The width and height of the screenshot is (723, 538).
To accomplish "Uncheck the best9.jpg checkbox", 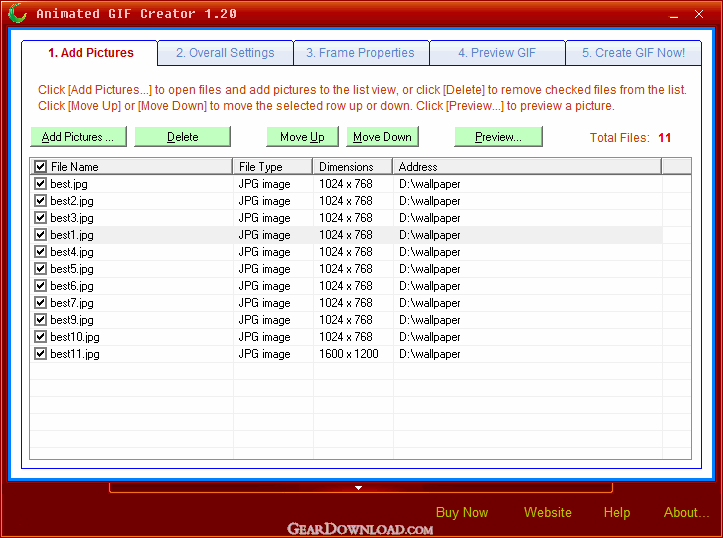I will tap(41, 319).
